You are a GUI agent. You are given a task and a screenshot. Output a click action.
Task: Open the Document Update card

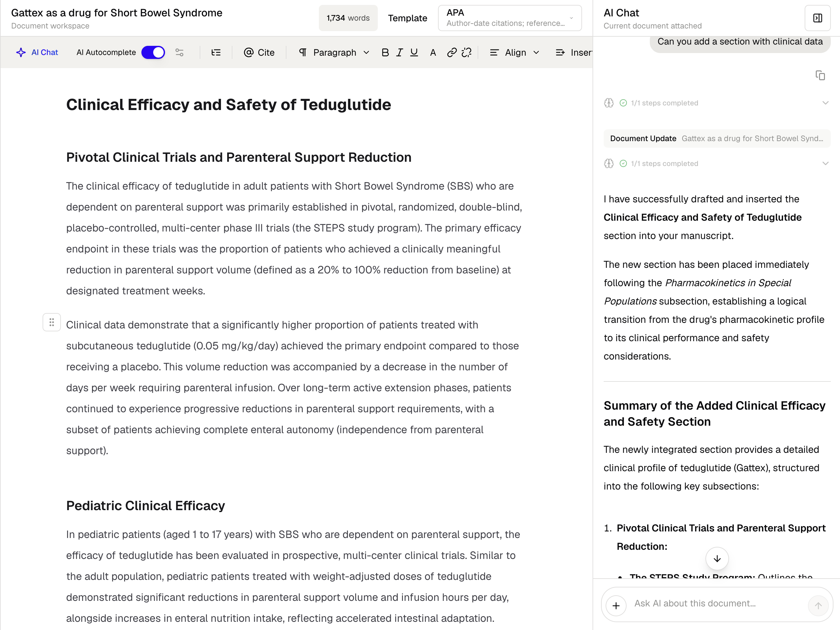(717, 138)
